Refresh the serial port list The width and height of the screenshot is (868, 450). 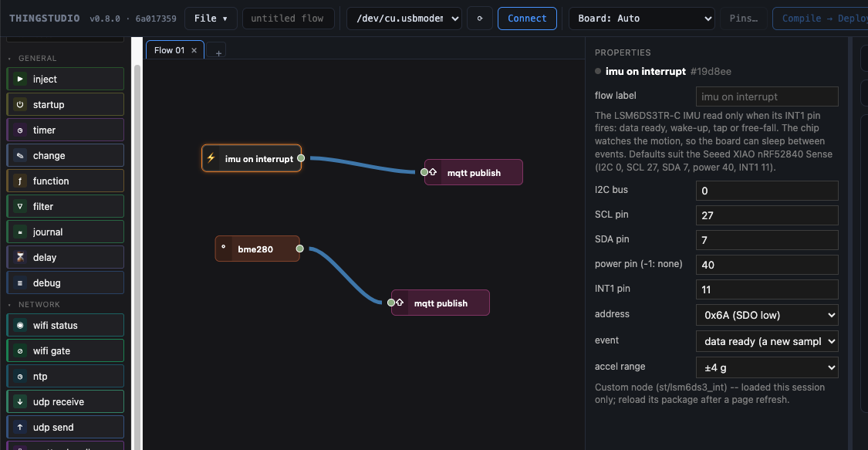point(480,19)
